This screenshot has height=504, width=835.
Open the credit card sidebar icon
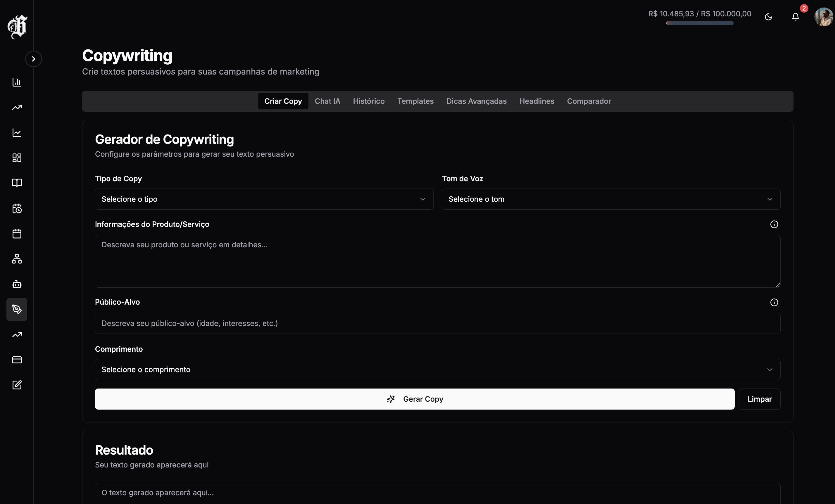tap(17, 360)
